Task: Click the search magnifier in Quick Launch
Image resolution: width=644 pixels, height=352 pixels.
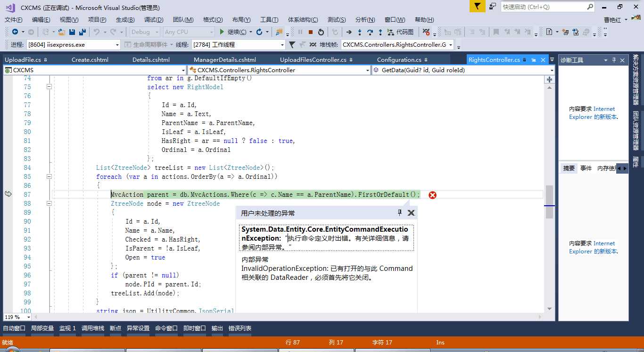Action: (590, 7)
